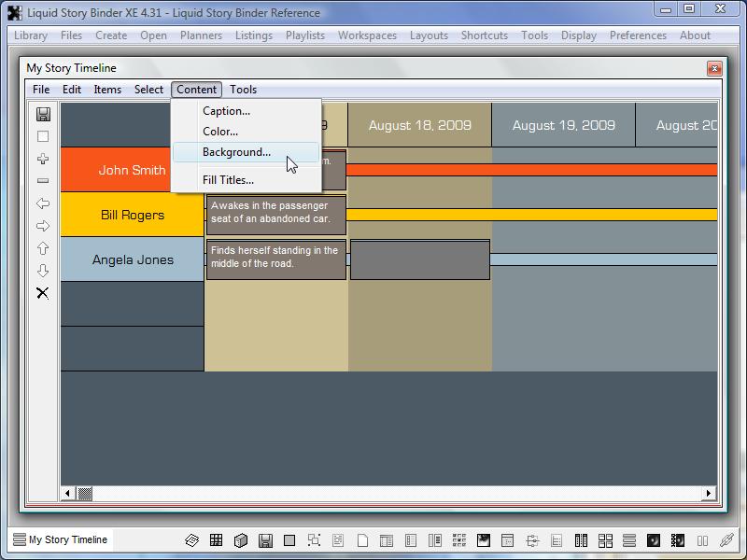
Task: Click the empty square icon below save
Action: 43,136
